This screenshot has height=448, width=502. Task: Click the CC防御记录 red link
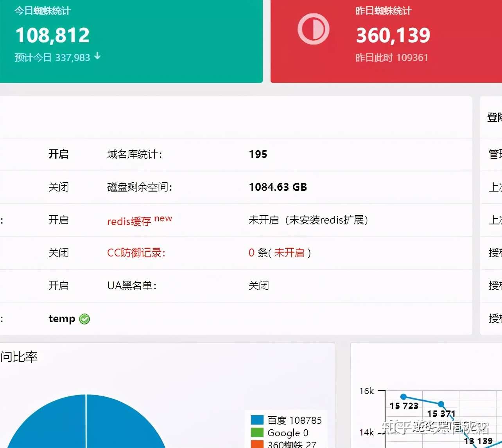[136, 253]
